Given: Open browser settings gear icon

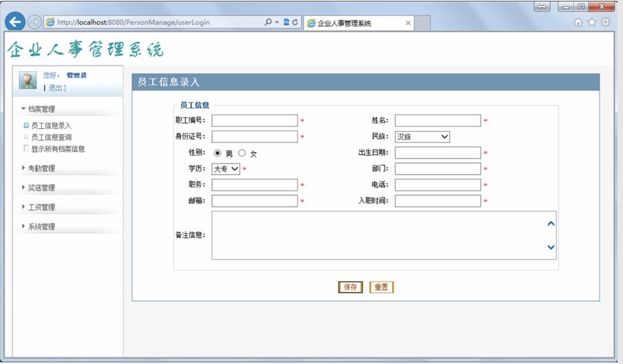Looking at the screenshot, I should tap(605, 23).
